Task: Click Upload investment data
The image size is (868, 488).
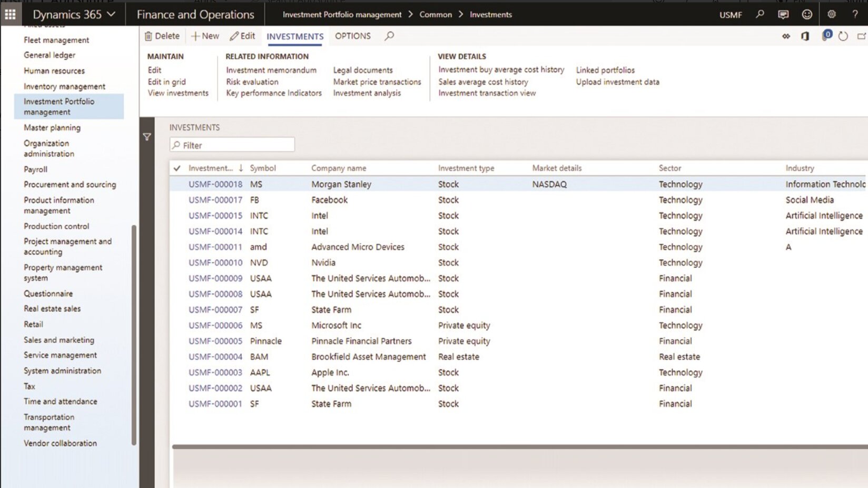Action: click(x=617, y=82)
